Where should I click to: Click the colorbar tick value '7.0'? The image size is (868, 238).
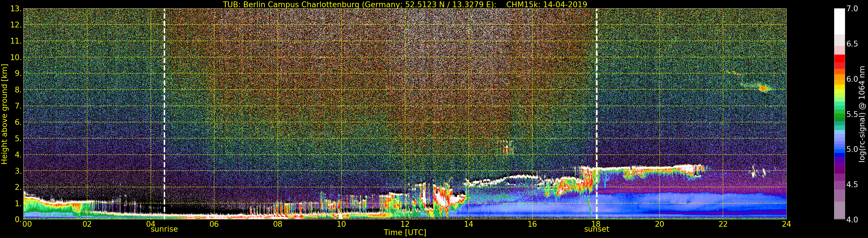point(852,9)
